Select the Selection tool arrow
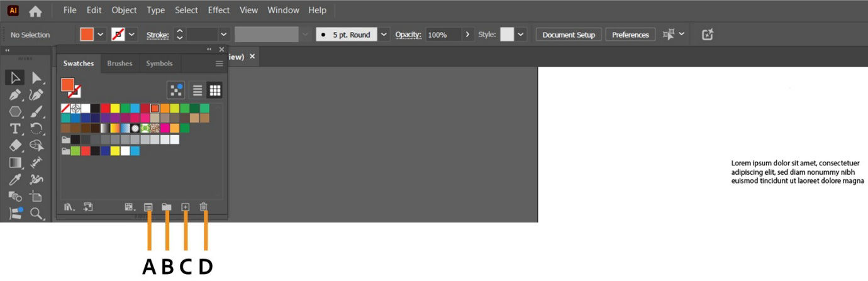 [16, 77]
